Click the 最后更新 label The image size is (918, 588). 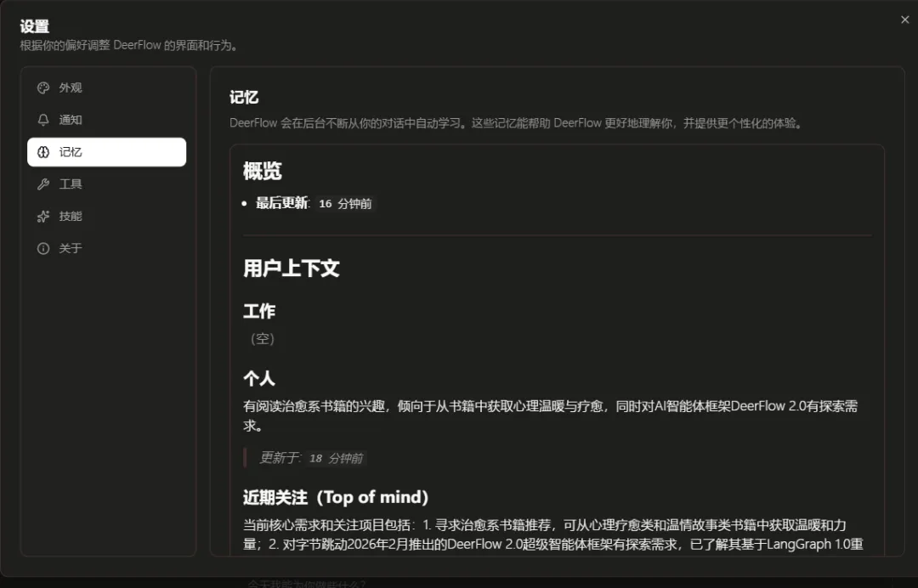[281, 203]
